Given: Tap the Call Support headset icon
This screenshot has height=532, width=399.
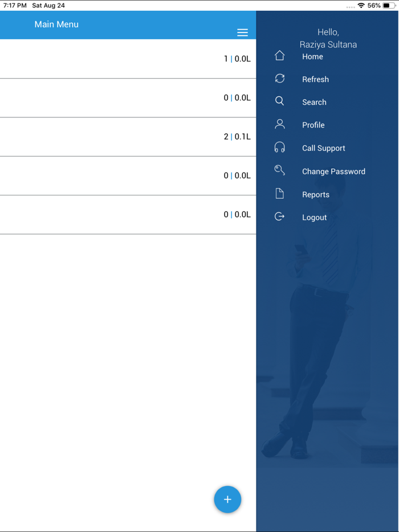Looking at the screenshot, I should tap(279, 147).
